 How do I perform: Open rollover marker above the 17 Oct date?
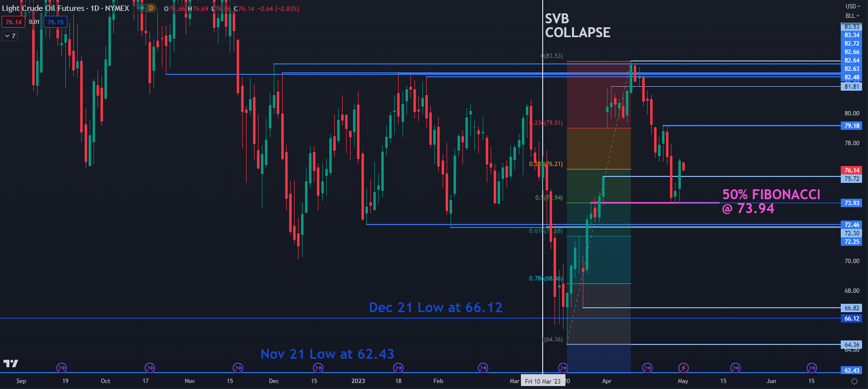150,368
